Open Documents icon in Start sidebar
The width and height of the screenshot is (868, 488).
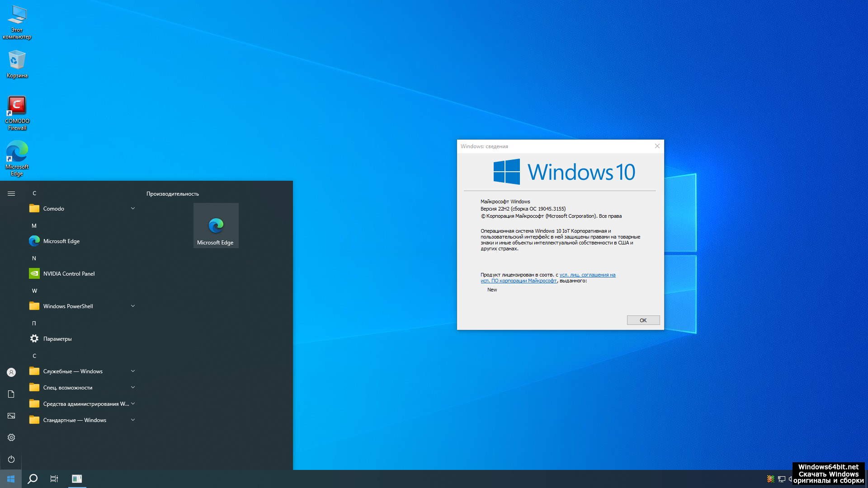tap(11, 394)
